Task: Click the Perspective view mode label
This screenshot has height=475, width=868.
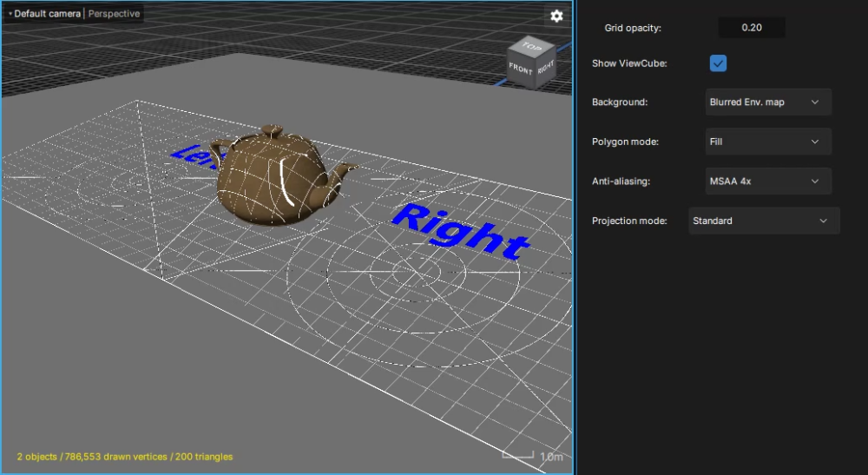Action: coord(114,13)
